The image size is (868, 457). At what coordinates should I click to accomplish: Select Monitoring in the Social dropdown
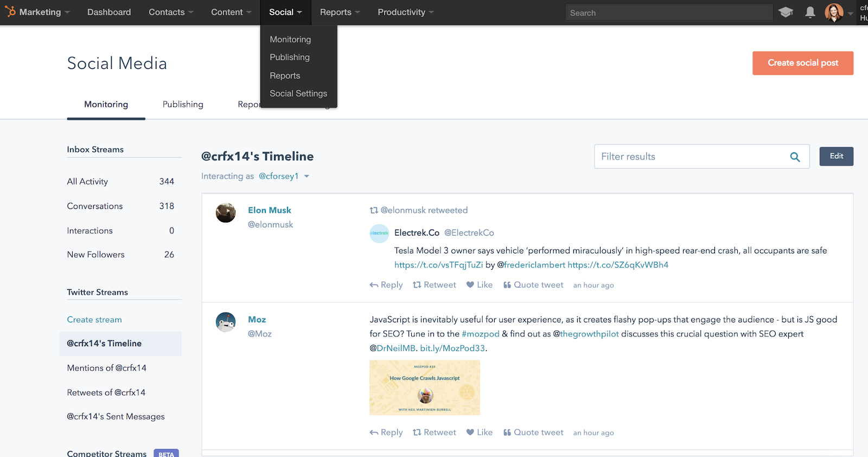pos(290,40)
